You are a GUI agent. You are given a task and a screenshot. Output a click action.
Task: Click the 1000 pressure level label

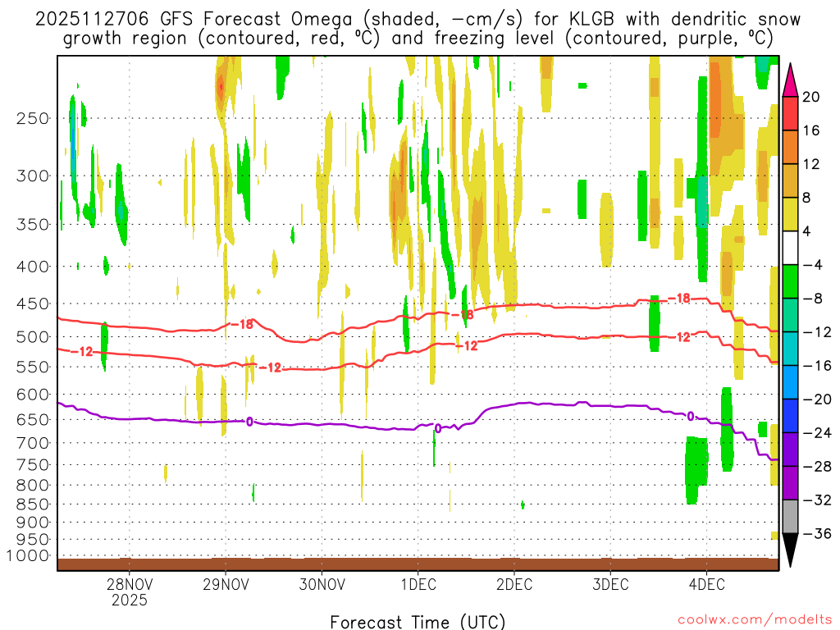29,556
